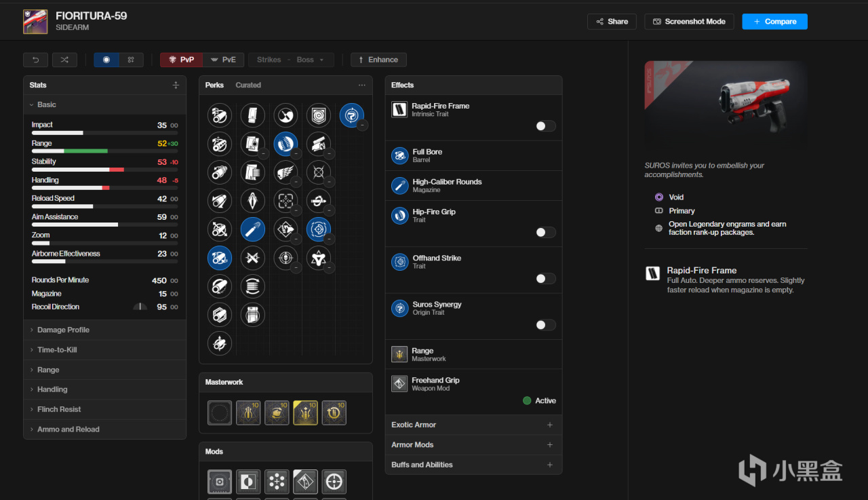Select the crosshair targeting mod icon
The width and height of the screenshot is (868, 500).
click(334, 482)
